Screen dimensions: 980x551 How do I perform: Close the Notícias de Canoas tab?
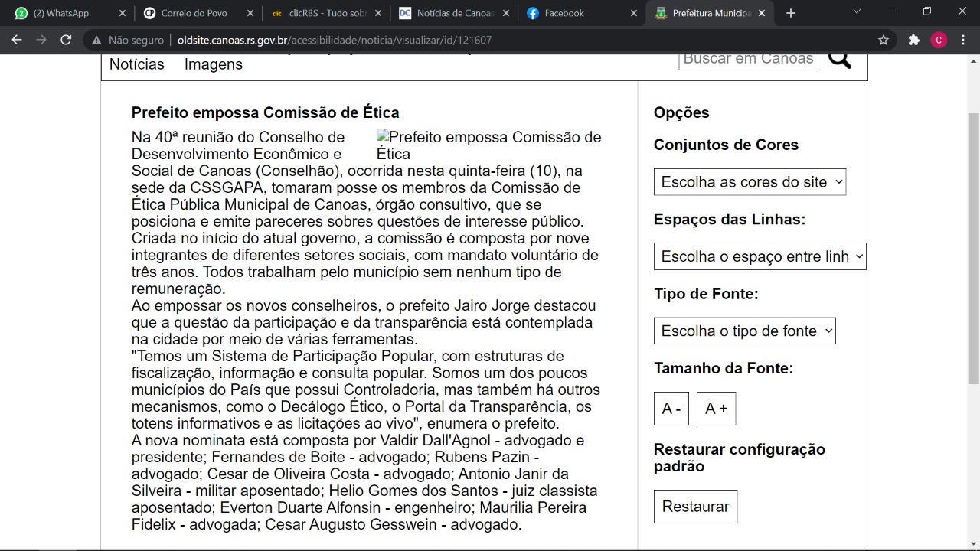(506, 13)
